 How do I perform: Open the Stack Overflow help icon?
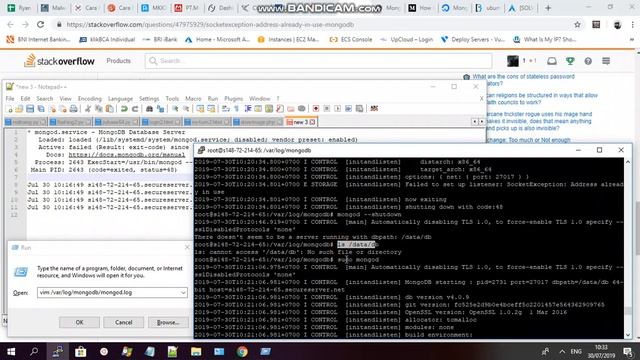pyautogui.click(x=588, y=61)
